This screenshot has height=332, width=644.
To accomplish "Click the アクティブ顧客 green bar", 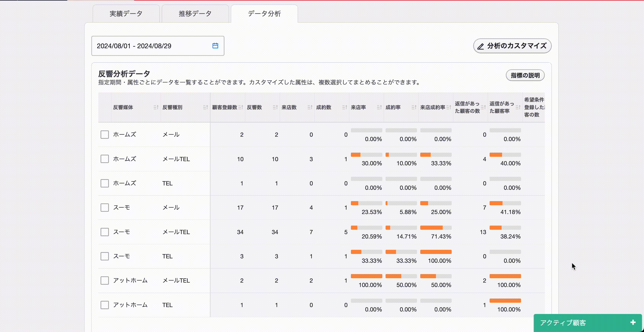I will click(x=588, y=323).
